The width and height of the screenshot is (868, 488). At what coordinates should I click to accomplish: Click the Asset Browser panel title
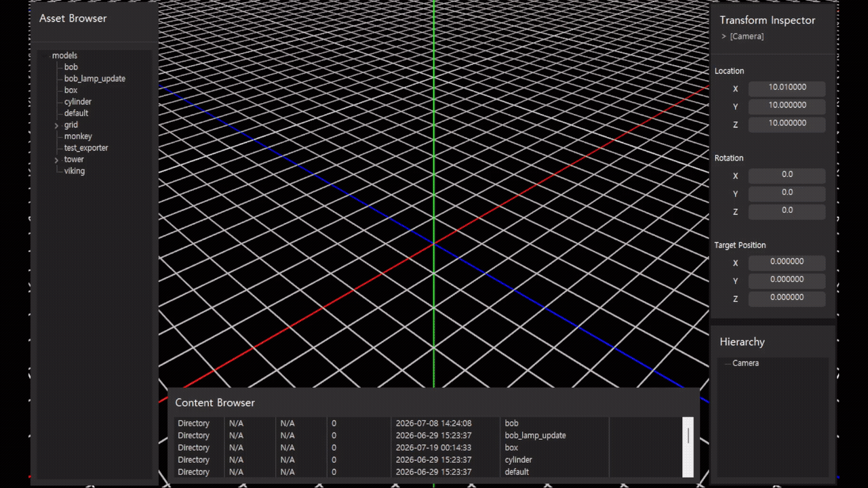point(73,18)
